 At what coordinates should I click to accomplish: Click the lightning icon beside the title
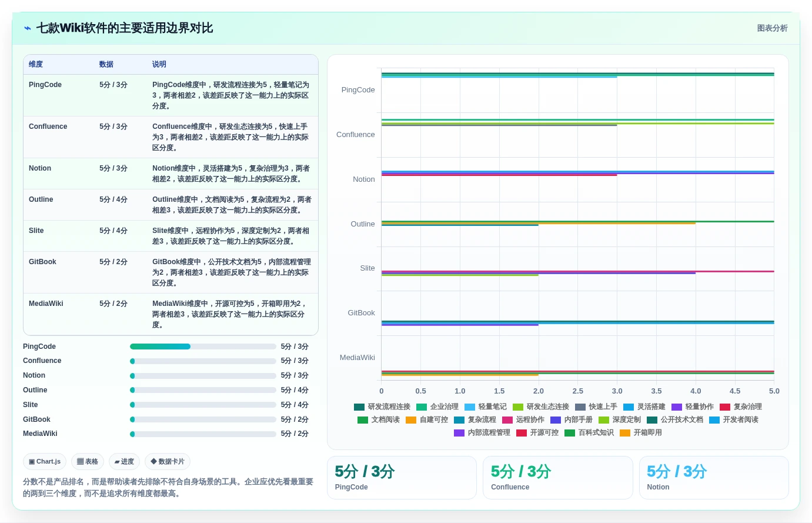click(27, 28)
